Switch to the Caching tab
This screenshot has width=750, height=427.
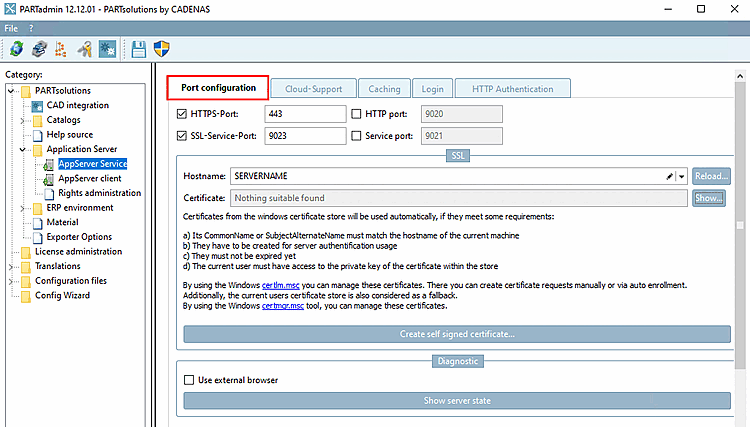point(384,89)
